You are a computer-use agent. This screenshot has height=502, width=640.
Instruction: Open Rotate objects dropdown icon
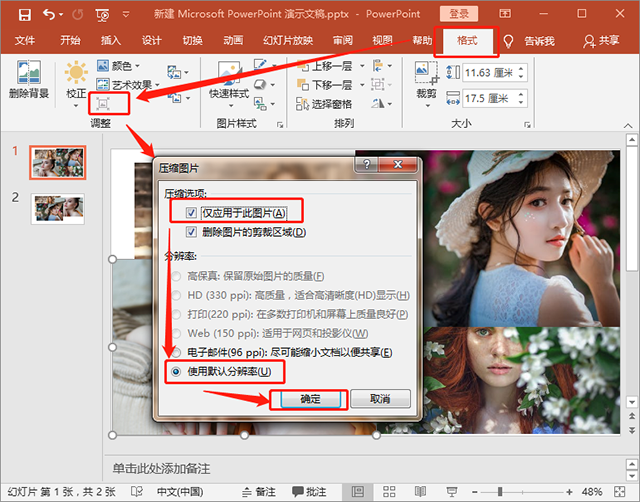tap(382, 104)
